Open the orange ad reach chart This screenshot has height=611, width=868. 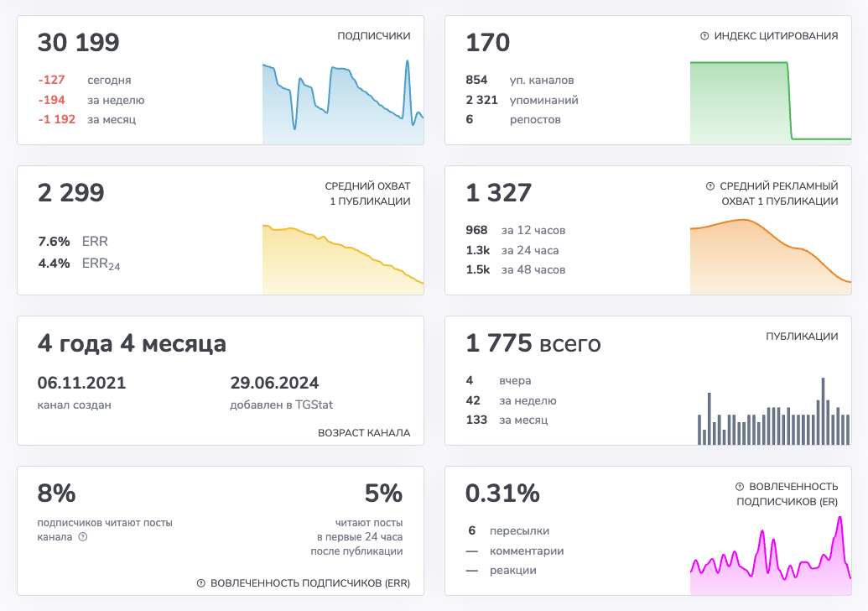point(770,258)
